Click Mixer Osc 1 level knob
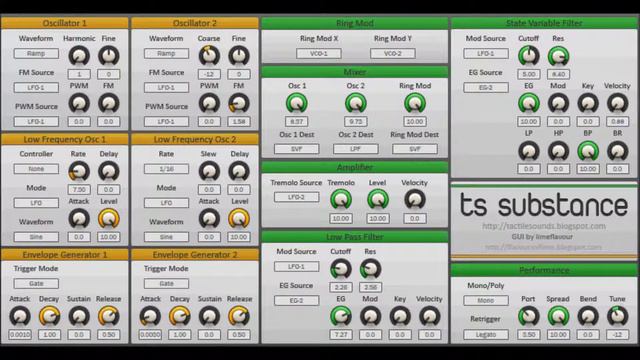Viewport: 640px width, 360px height. (297, 104)
